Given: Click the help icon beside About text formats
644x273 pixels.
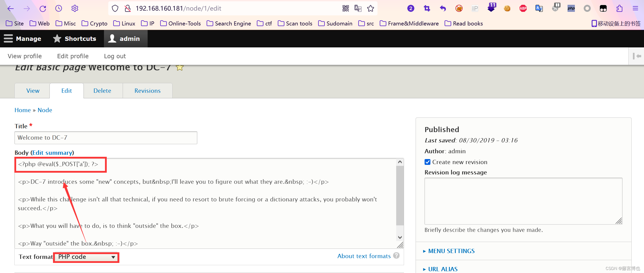Looking at the screenshot, I should pos(396,256).
